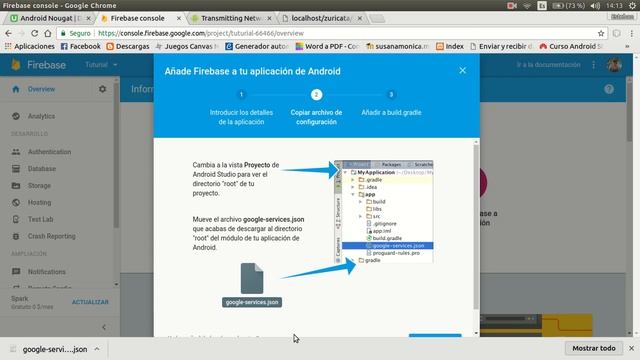Click the ACTUALIZAR plan link
The height and width of the screenshot is (360, 640).
(90, 302)
